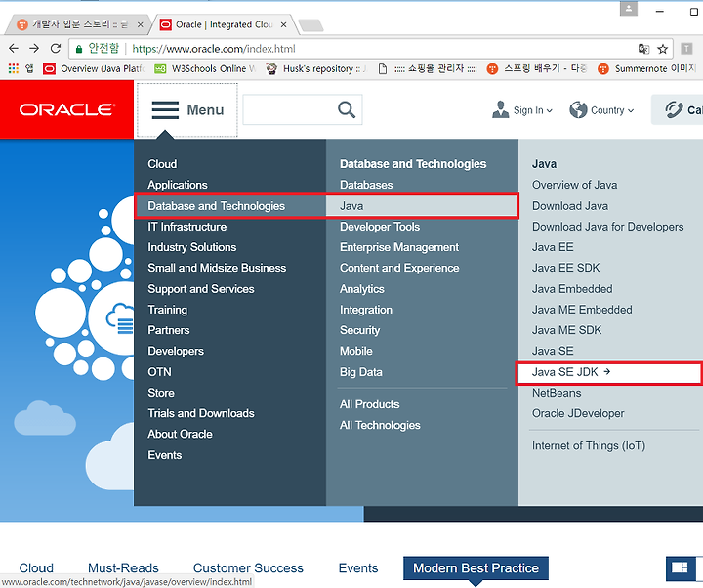Screen dimensions: 703x588
Task: Open Industry Solutions menu item
Action: tap(192, 247)
